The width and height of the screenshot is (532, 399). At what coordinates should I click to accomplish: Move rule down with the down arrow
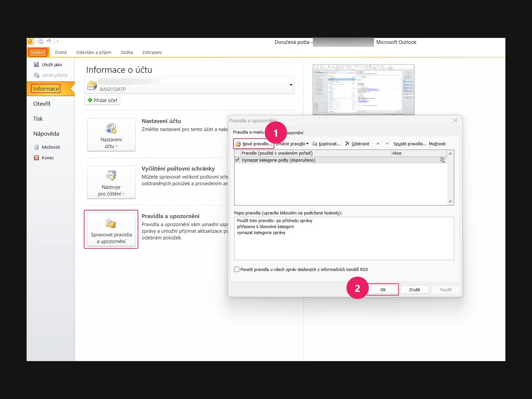[387, 144]
